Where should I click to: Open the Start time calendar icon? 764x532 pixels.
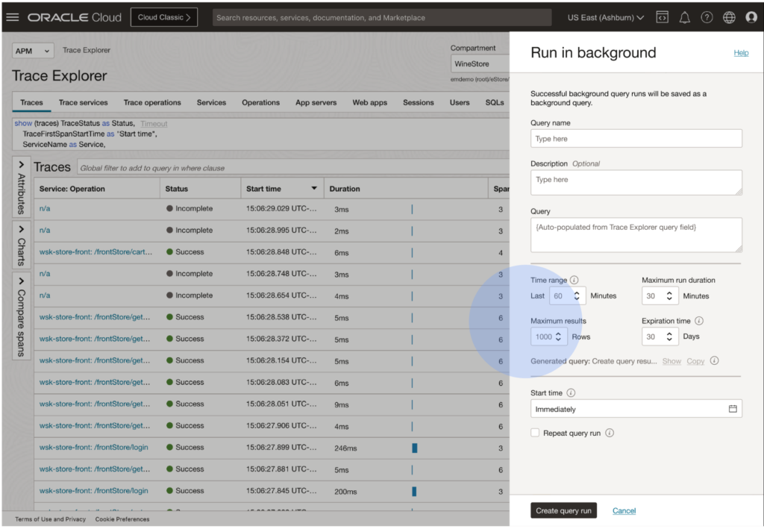(733, 409)
